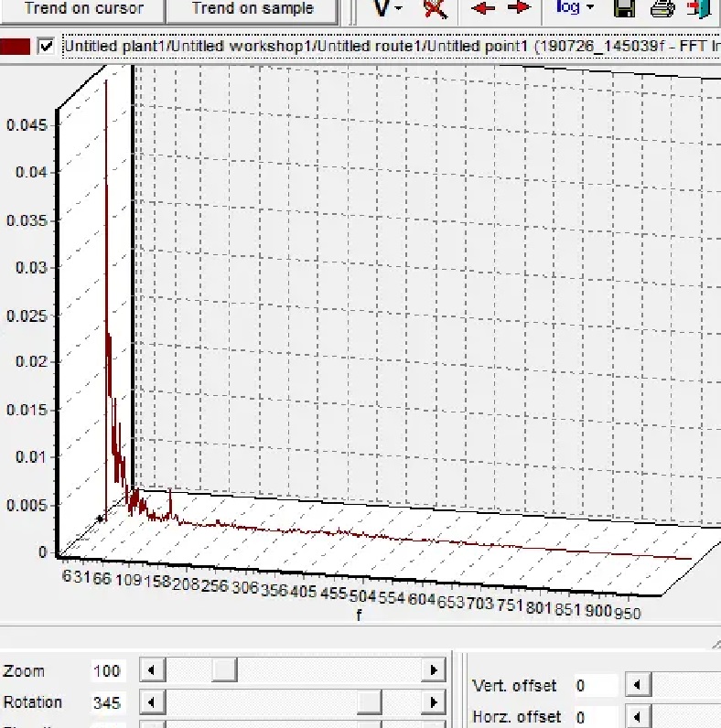Click the Horz. offset slider left arrow

click(638, 717)
